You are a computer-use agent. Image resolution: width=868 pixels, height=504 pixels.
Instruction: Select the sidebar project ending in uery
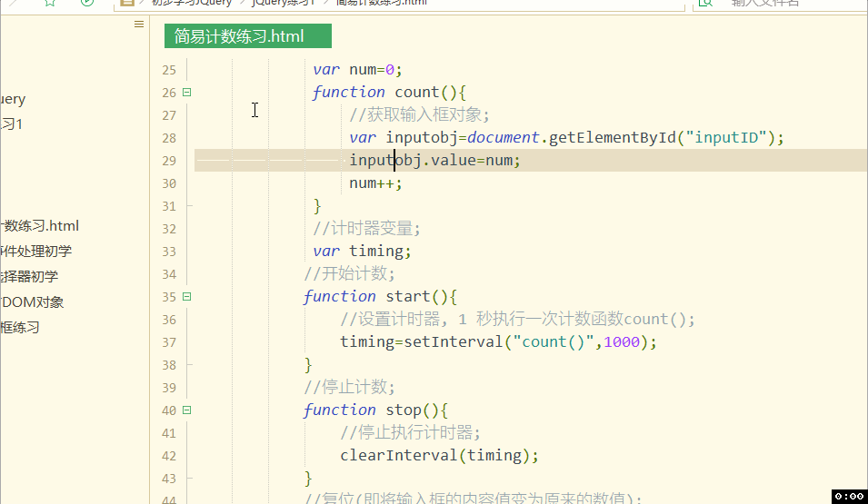tap(13, 100)
